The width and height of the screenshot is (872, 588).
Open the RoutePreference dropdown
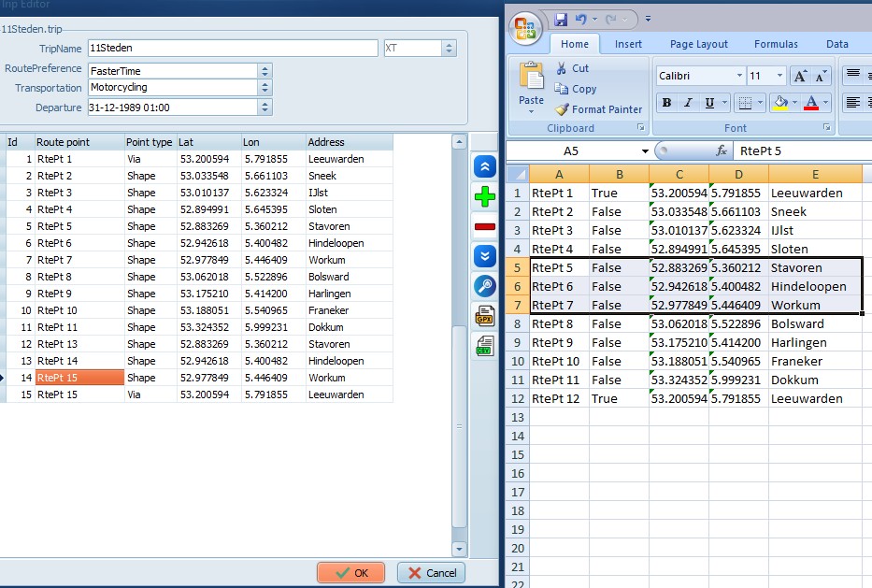tap(264, 71)
